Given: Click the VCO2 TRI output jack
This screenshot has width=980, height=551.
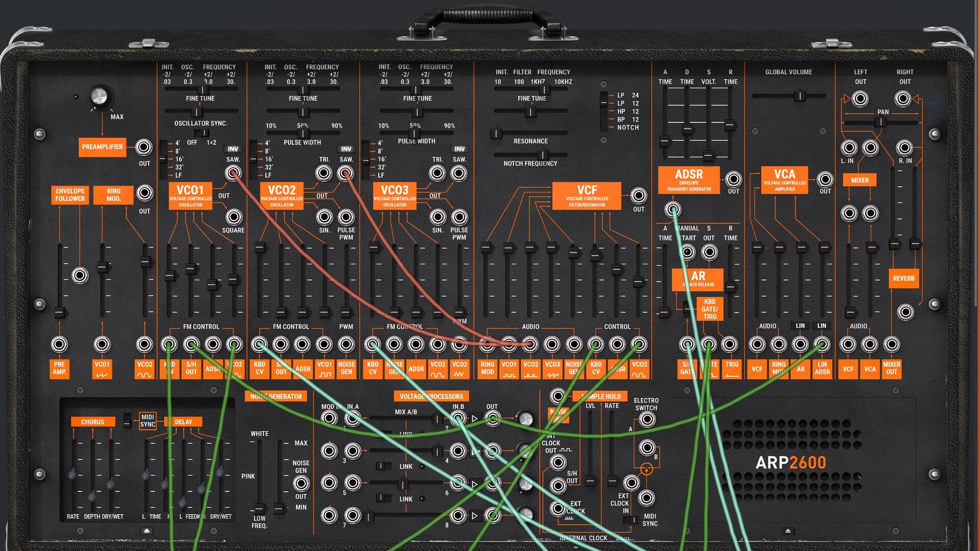Looking at the screenshot, I should coord(324,173).
